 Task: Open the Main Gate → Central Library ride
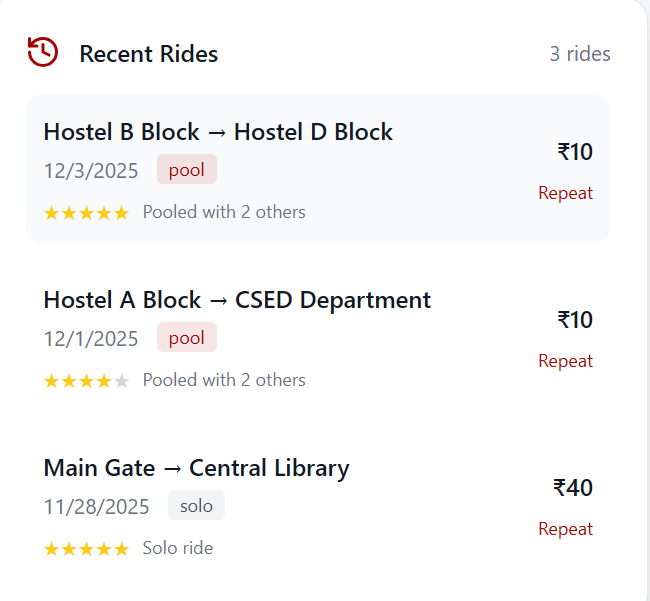click(x=196, y=468)
